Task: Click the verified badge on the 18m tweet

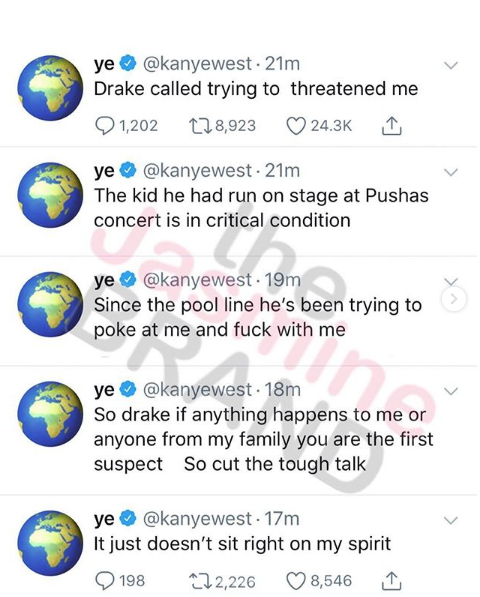Action: pos(128,390)
